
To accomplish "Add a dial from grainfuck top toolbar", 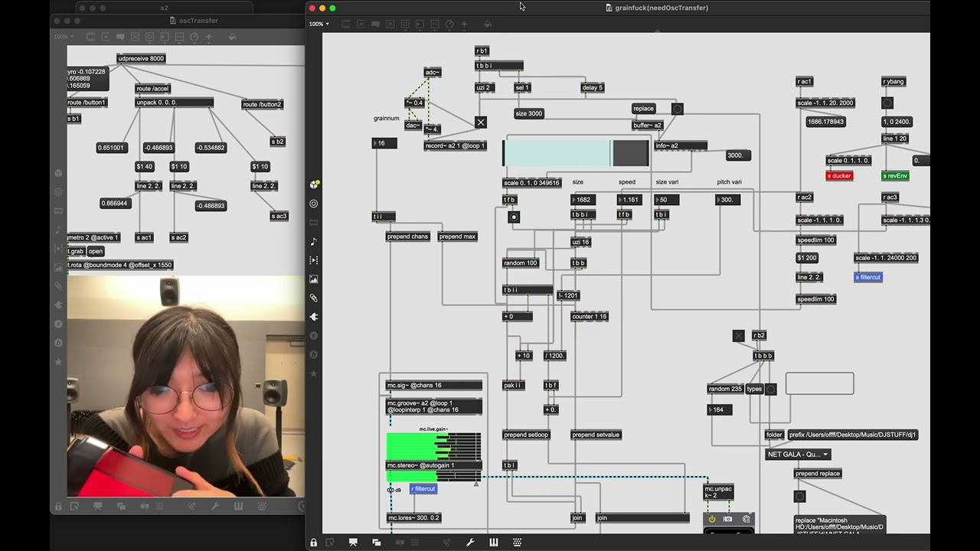I will pos(449,24).
